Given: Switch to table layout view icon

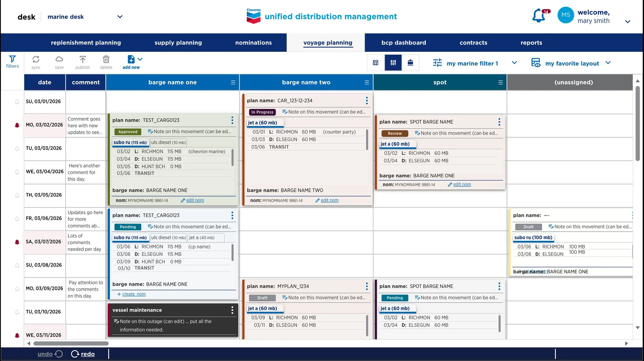Looking at the screenshot, I should pos(376,63).
